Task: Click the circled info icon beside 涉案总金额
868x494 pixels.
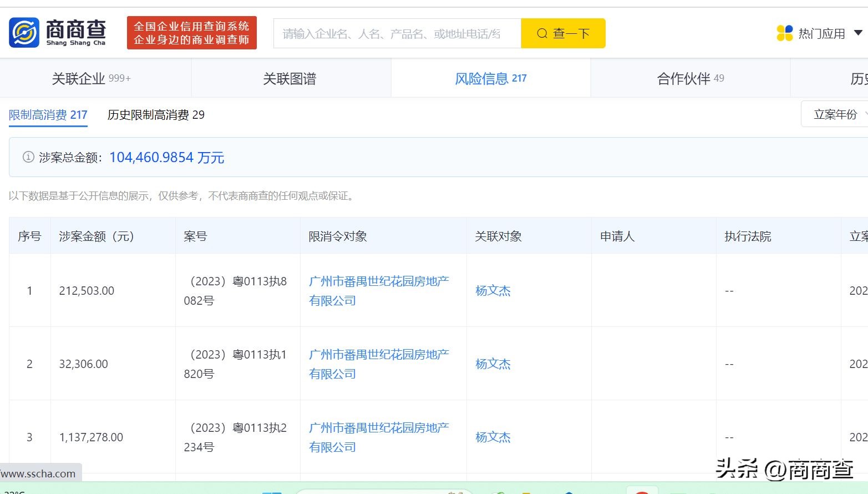Action: click(x=27, y=157)
